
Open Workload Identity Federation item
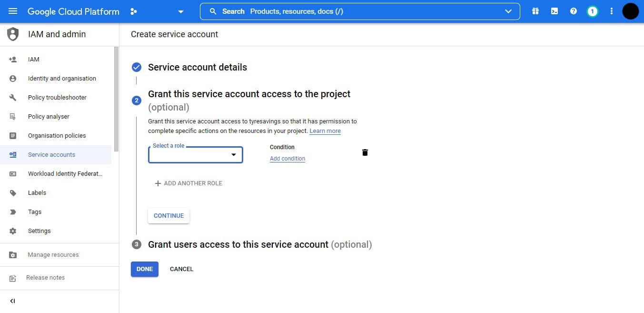pyautogui.click(x=56, y=174)
